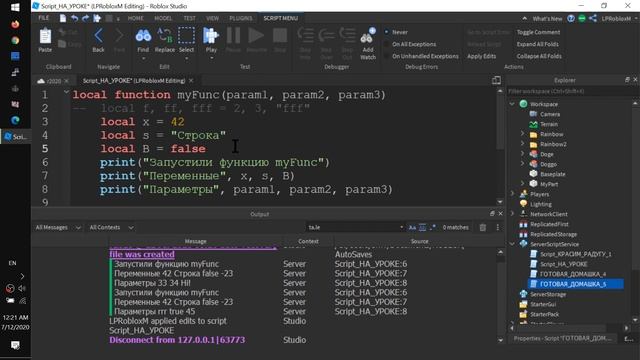Click Expand All Folds
This screenshot has height=360, width=640.
point(538,44)
